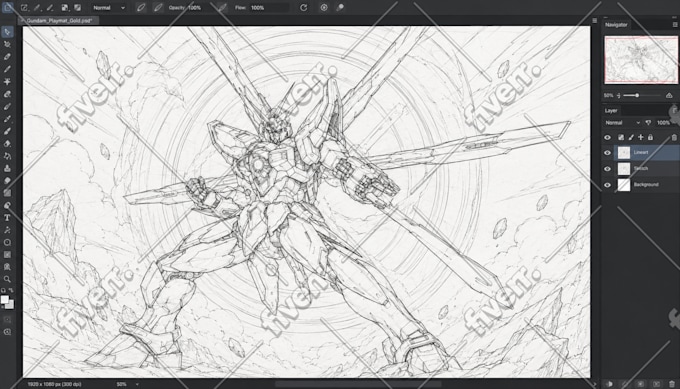Toggle visibility of the Lineart layer
This screenshot has width=680, height=389.
pos(607,153)
